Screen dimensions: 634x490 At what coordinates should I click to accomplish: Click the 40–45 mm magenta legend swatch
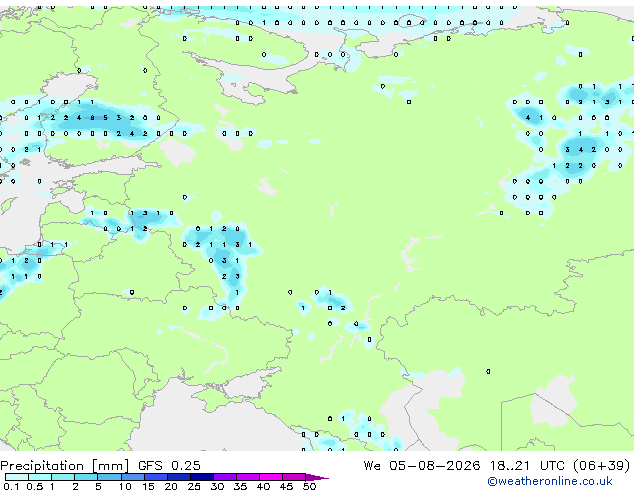(x=271, y=477)
